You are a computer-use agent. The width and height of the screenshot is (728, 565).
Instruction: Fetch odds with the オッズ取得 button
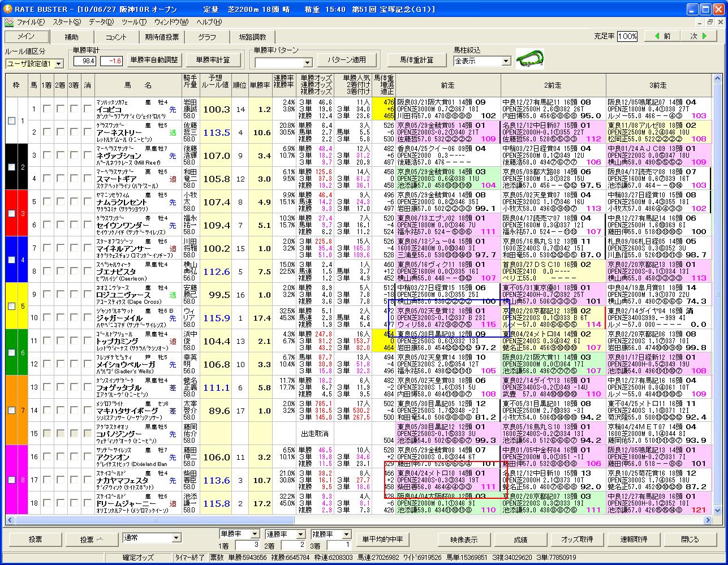pos(577,539)
